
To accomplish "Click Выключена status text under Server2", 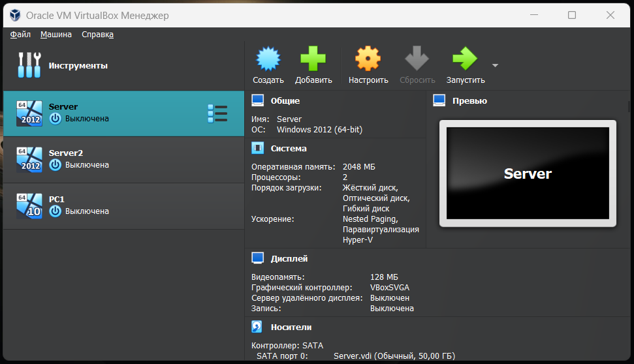I will pyautogui.click(x=87, y=165).
